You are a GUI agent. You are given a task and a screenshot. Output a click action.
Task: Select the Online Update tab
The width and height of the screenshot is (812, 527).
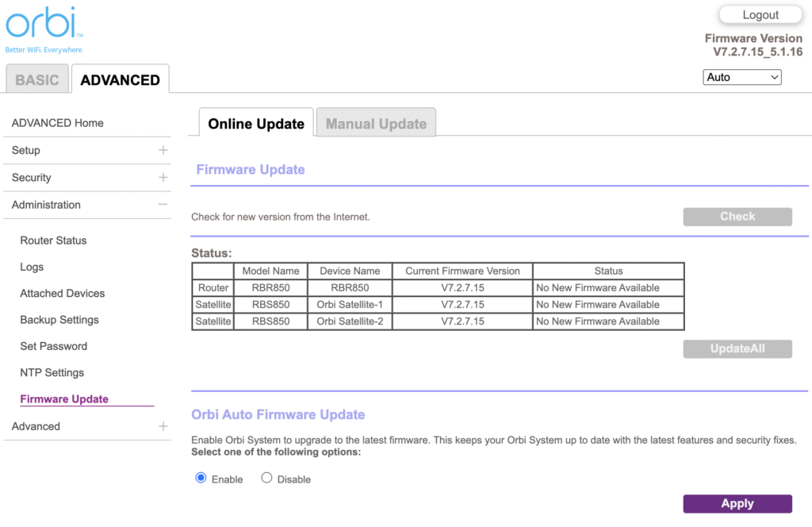pos(256,124)
